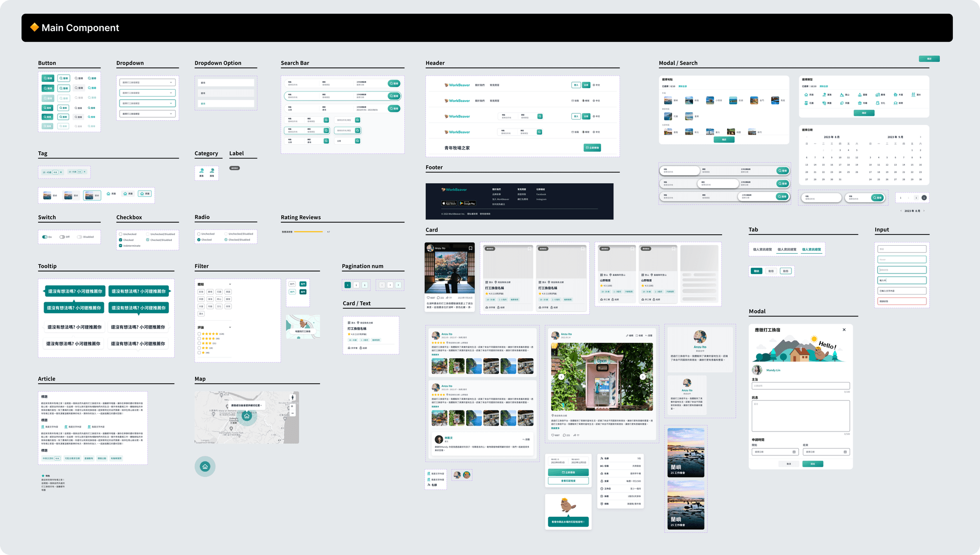Select the third 個人資訊總覽 tab
Image resolution: width=980 pixels, height=555 pixels.
pos(811,249)
